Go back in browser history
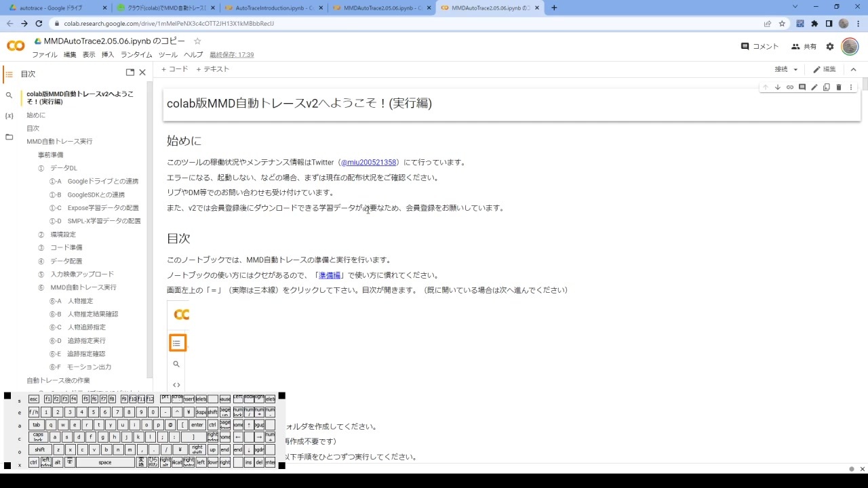 tap(9, 23)
